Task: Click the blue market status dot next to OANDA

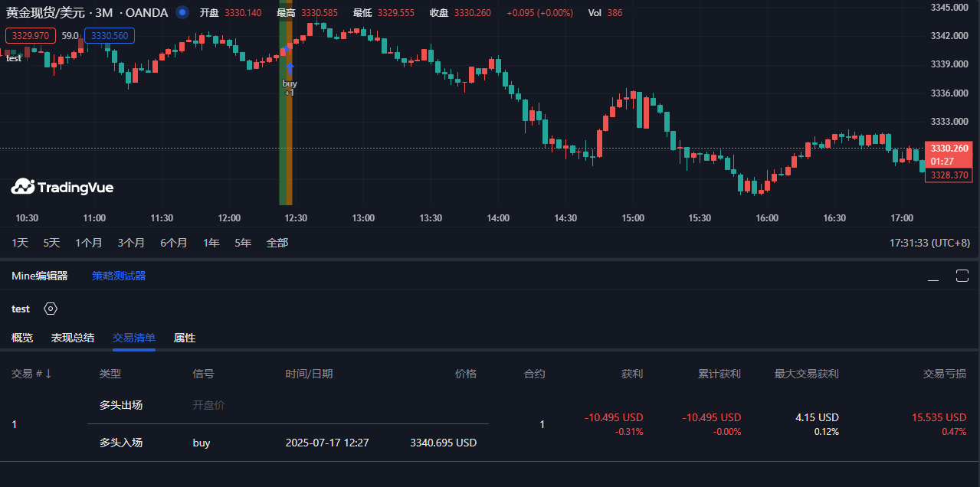Action: [x=182, y=12]
